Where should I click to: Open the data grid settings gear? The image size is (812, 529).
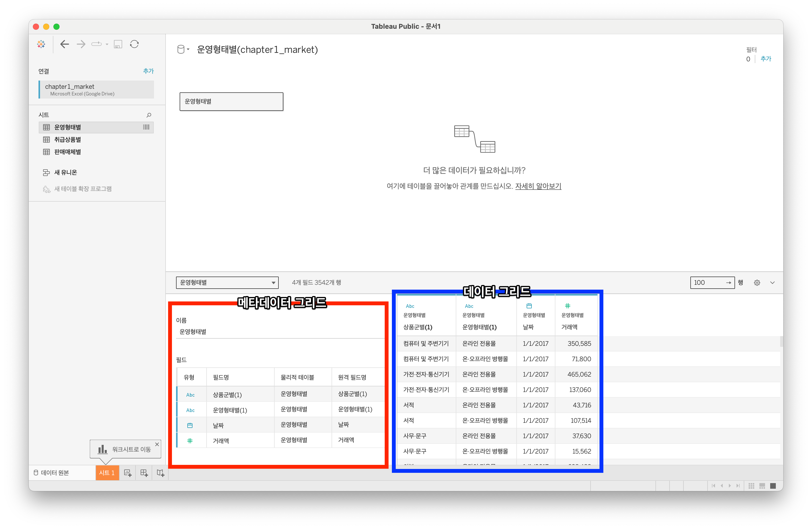(x=757, y=282)
